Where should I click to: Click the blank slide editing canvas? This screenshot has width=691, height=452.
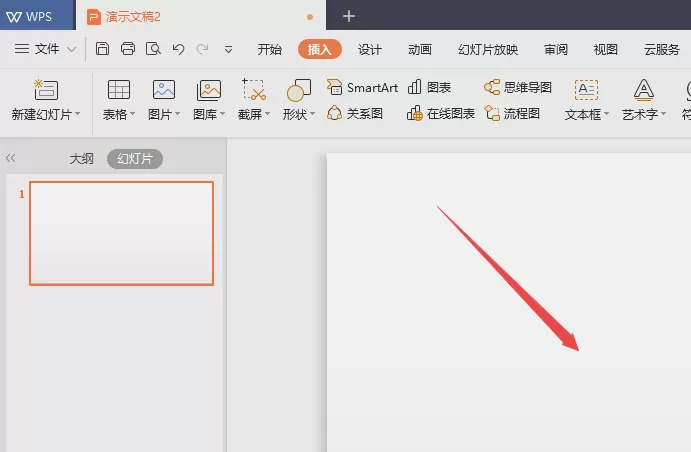coord(509,302)
